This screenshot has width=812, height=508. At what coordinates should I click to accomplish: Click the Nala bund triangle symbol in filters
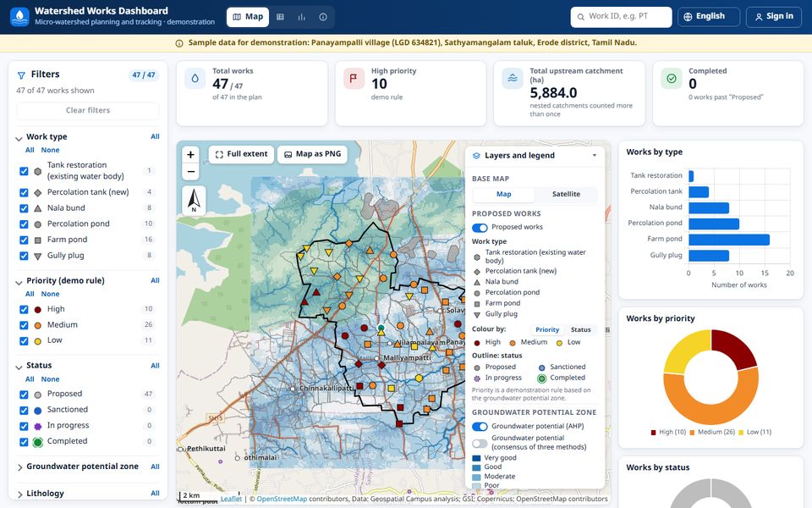pyautogui.click(x=38, y=208)
